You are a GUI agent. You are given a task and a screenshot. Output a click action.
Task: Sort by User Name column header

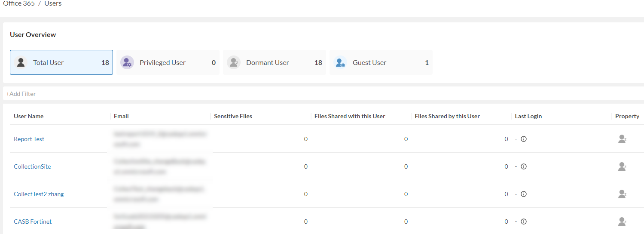28,116
